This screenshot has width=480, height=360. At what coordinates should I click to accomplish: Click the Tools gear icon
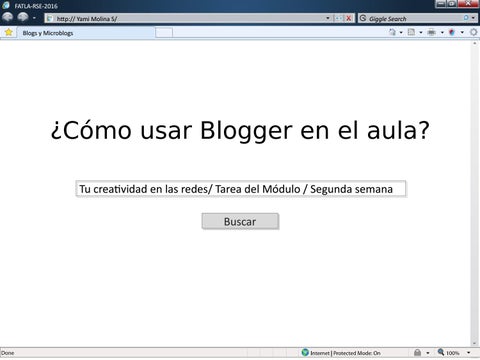(x=473, y=32)
